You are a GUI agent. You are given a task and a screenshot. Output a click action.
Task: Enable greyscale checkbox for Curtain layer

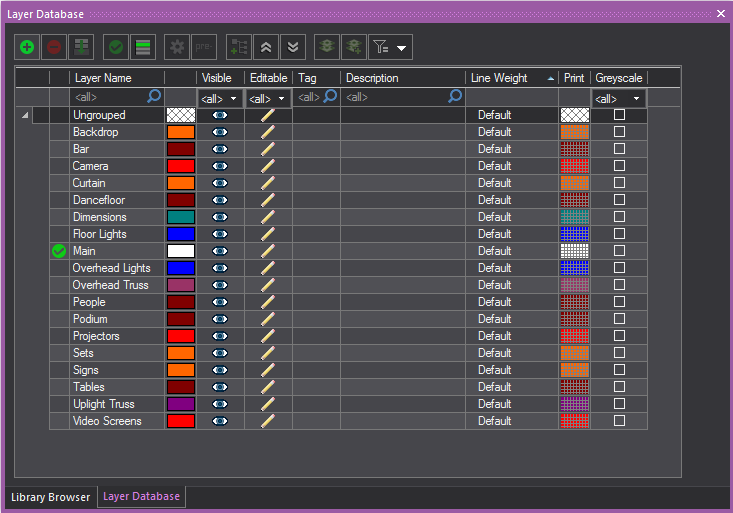point(619,183)
